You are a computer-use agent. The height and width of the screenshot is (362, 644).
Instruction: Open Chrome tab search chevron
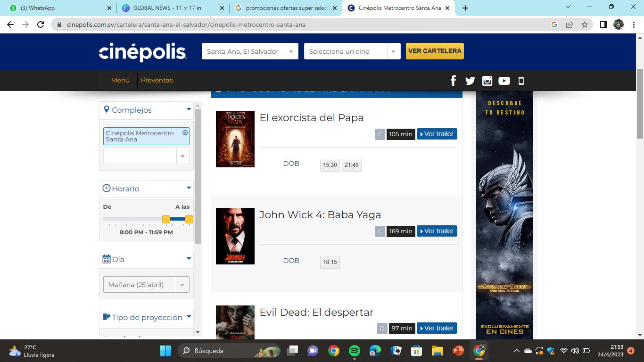pos(568,7)
